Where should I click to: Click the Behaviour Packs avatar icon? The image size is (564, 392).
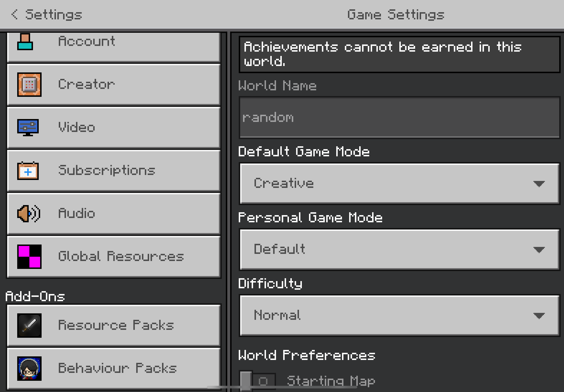(x=29, y=368)
